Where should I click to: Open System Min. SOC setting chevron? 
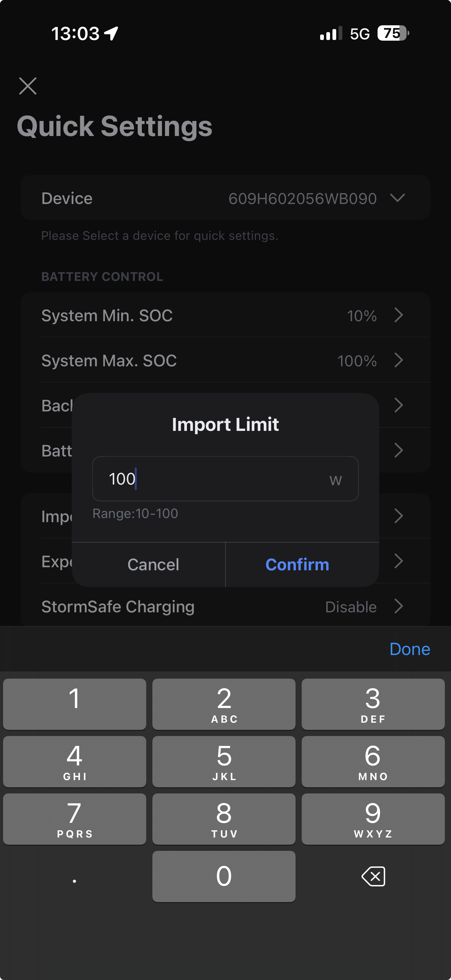click(398, 315)
